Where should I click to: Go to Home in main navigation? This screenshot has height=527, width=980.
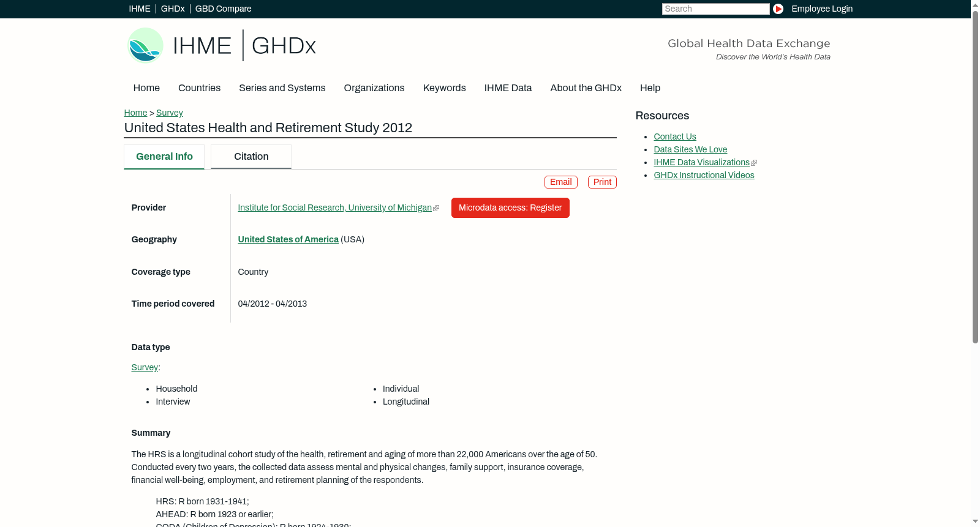[146, 88]
